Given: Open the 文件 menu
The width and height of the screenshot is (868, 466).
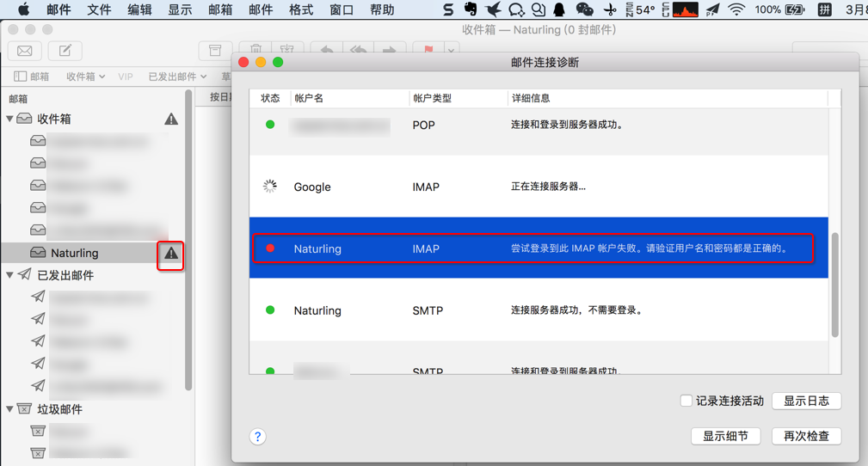Looking at the screenshot, I should 99,9.
